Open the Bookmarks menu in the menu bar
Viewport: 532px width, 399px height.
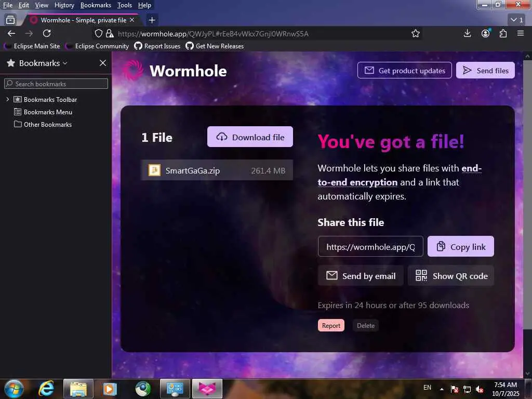point(96,5)
